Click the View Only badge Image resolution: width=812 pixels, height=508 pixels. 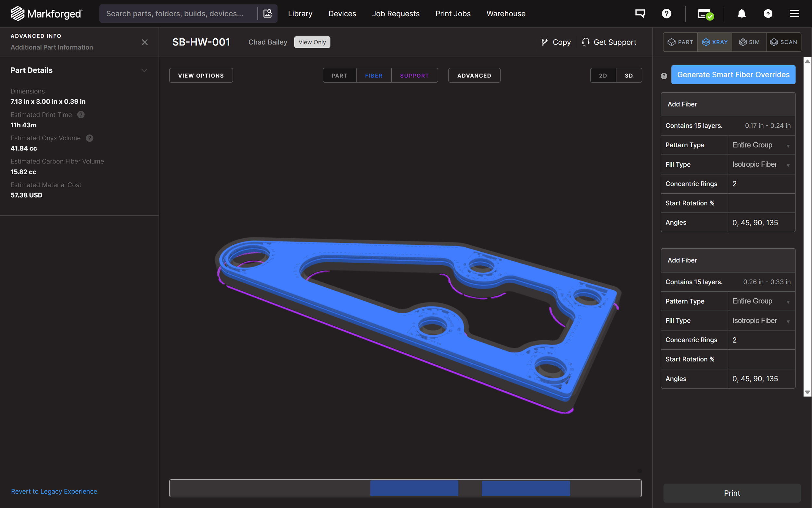point(312,42)
